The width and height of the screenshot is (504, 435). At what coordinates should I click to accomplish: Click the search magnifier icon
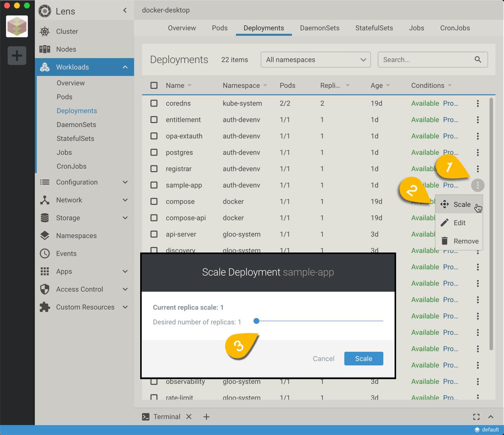(x=478, y=59)
